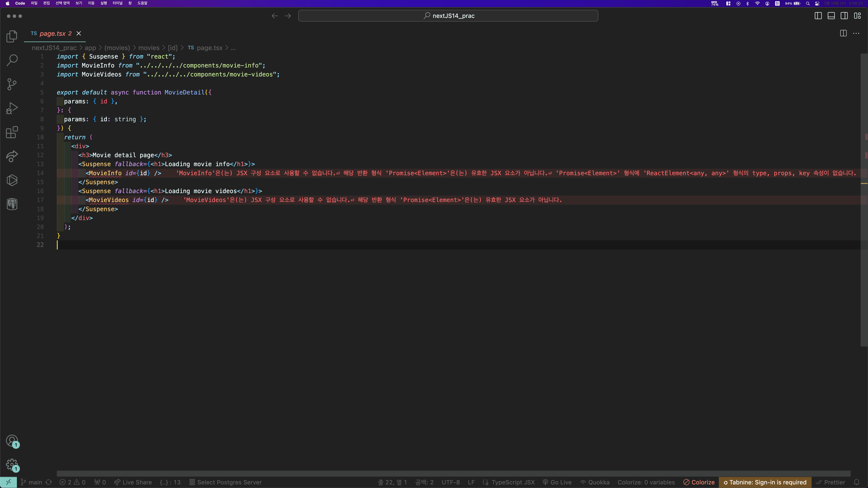The width and height of the screenshot is (868, 488).
Task: Expand the '(movies)' breadcrumb segment
Action: (117, 48)
